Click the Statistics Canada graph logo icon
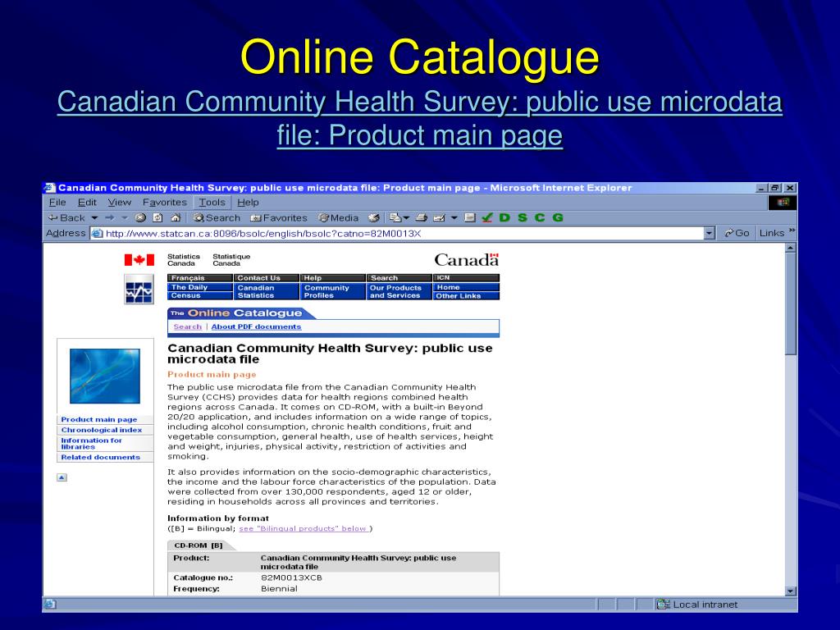This screenshot has width=840, height=630. point(139,290)
